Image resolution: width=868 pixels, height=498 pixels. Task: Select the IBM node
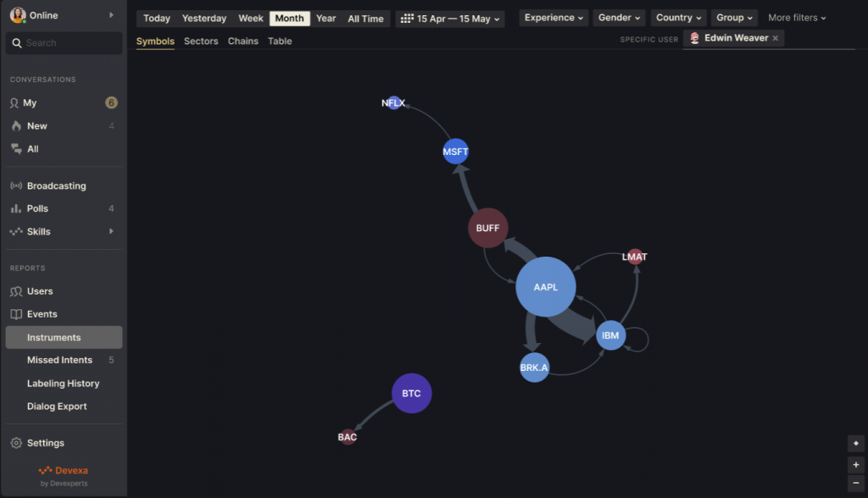click(x=610, y=335)
